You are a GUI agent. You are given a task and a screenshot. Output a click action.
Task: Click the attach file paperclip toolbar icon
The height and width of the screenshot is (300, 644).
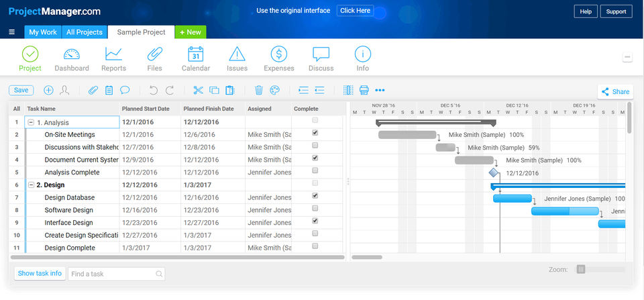tap(93, 91)
